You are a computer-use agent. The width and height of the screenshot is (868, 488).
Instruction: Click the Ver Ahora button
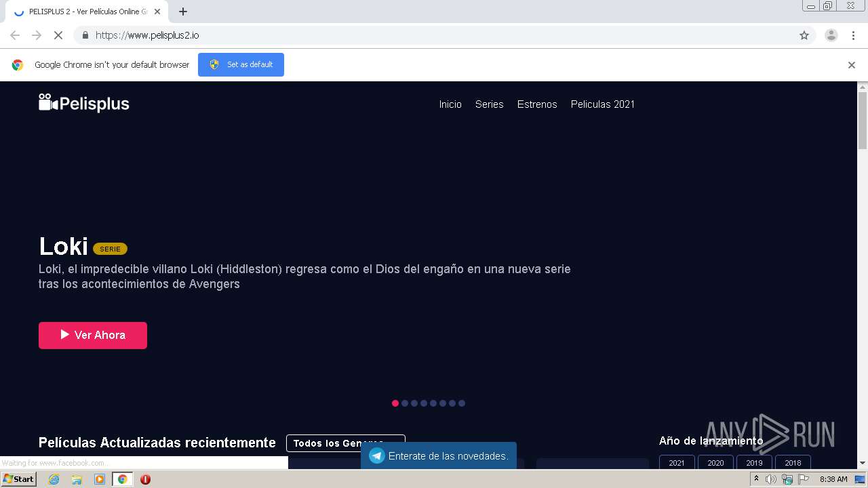click(93, 335)
